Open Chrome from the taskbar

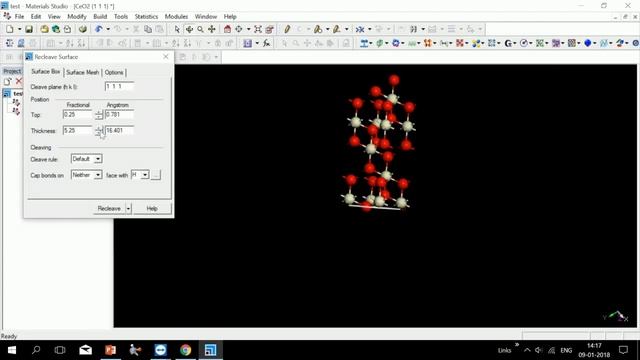coord(186,350)
